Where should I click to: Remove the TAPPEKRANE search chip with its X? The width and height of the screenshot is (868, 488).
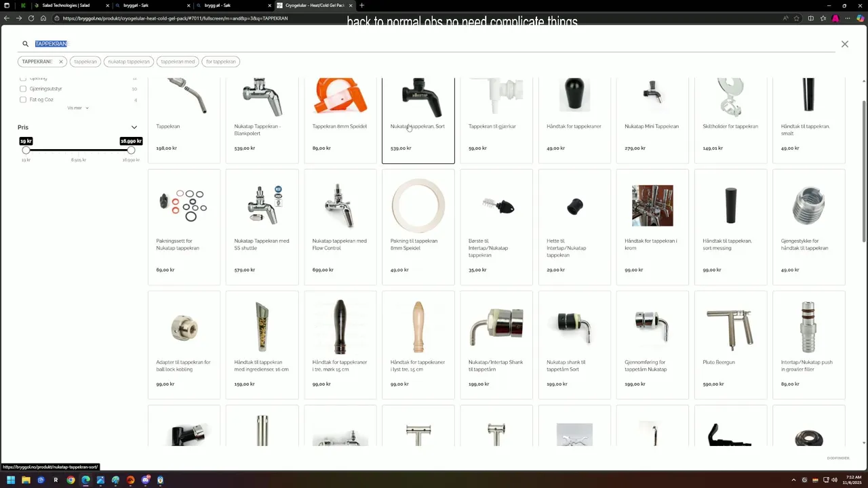coord(60,62)
